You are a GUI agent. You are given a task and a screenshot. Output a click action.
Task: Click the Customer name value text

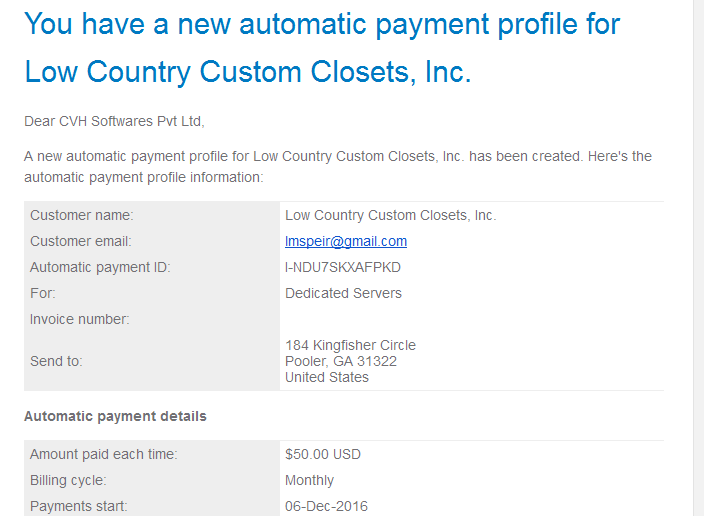pos(391,216)
